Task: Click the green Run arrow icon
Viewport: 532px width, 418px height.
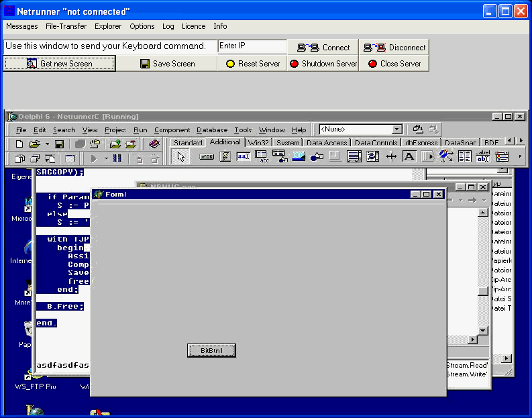Action: 94,159
